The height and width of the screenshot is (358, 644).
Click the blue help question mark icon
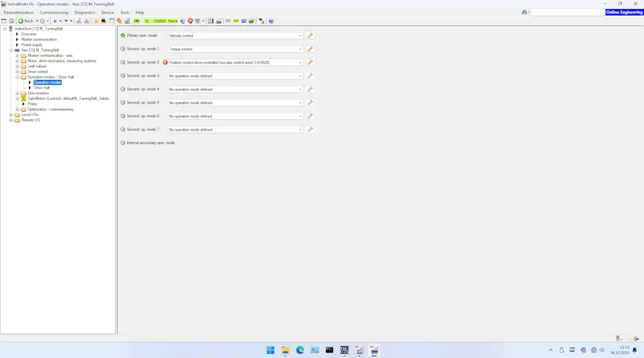(x=270, y=21)
